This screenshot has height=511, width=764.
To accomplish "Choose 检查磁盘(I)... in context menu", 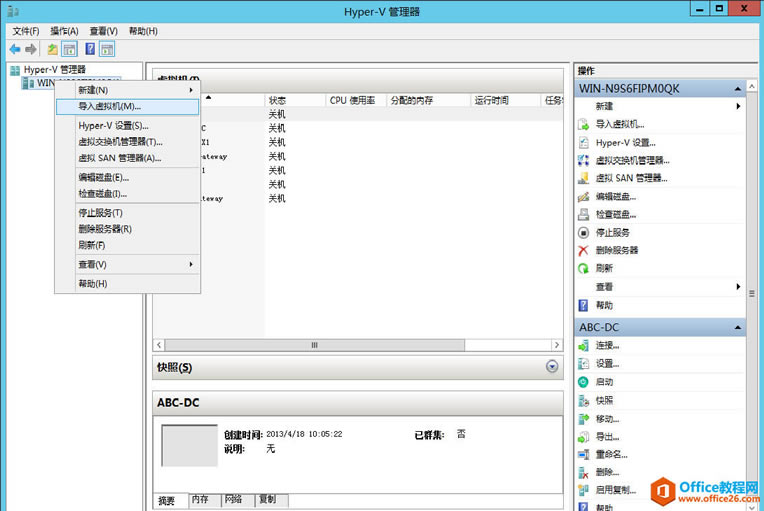I will tap(128, 194).
